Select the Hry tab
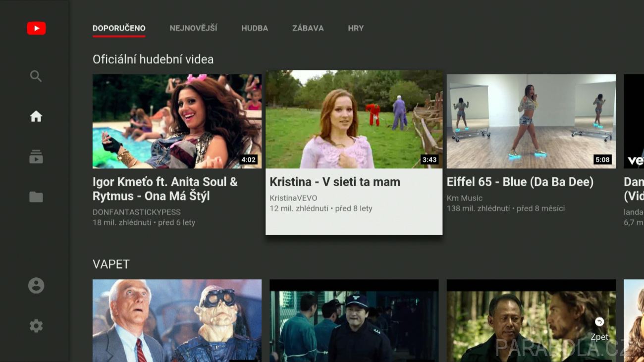 click(356, 28)
